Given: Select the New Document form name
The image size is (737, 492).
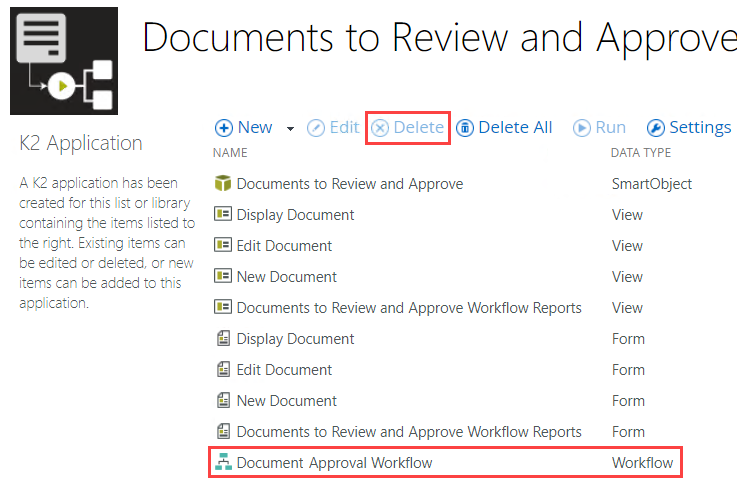Looking at the screenshot, I should (x=287, y=401).
